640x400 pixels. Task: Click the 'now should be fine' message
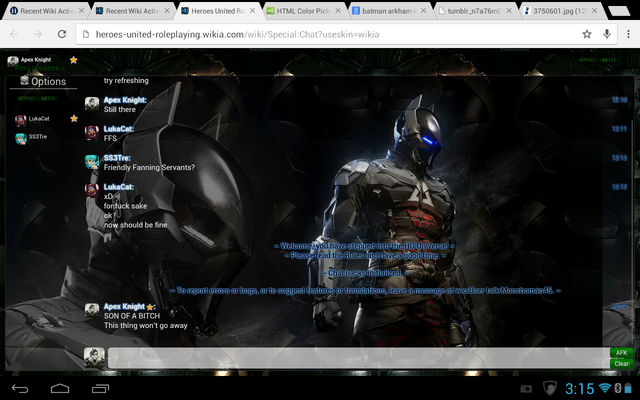click(136, 225)
